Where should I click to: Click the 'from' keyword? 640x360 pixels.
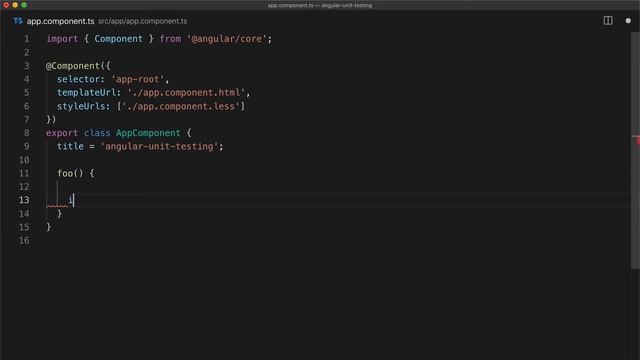pos(170,39)
